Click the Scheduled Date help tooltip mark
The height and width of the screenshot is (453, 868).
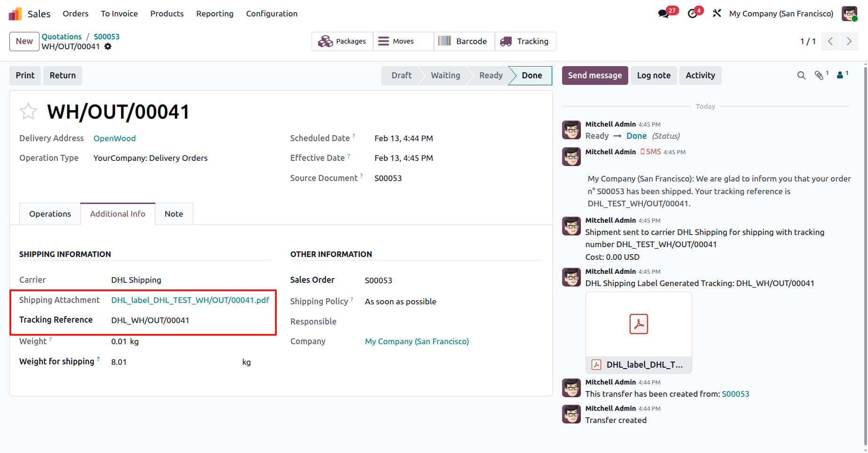pyautogui.click(x=354, y=136)
